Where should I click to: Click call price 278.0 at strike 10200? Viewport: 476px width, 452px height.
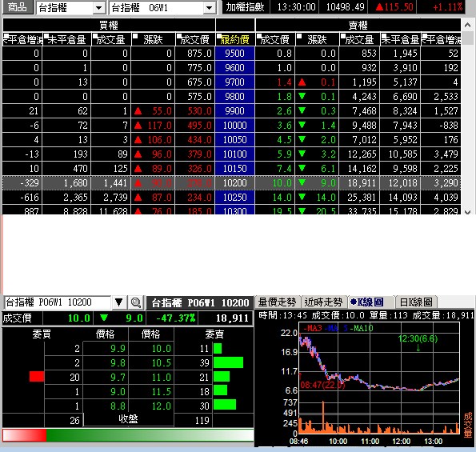click(x=199, y=183)
